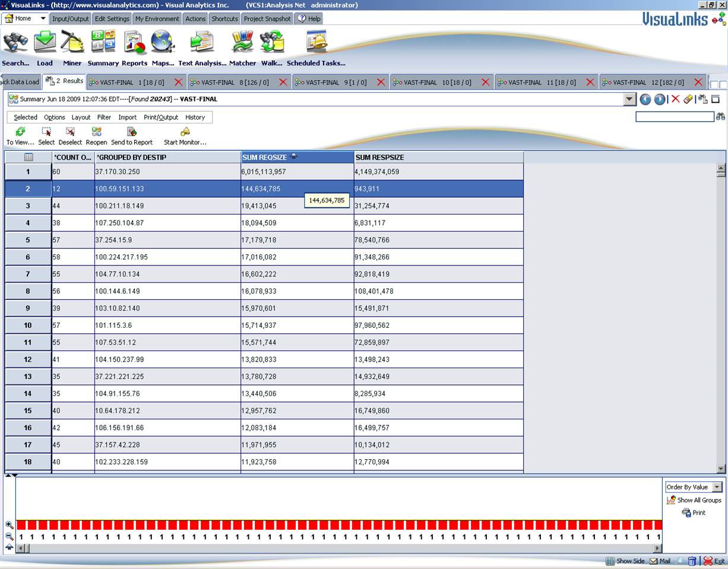Click the eraser clear icon

[x=688, y=99]
